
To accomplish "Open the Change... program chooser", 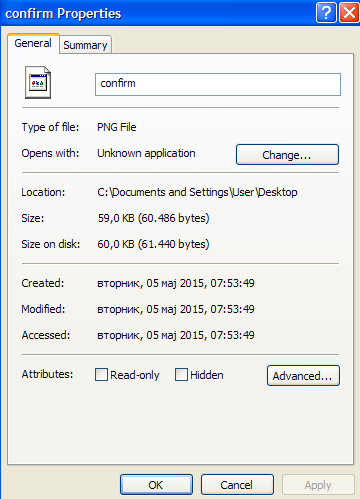I will 287,155.
